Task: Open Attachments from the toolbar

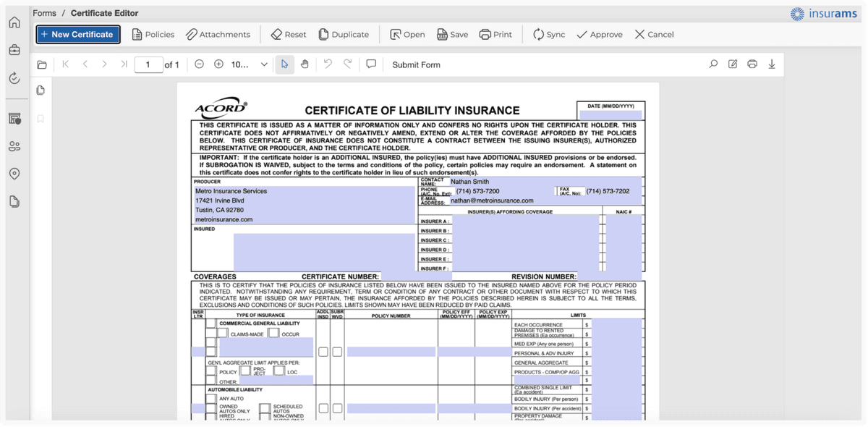Action: pos(218,34)
